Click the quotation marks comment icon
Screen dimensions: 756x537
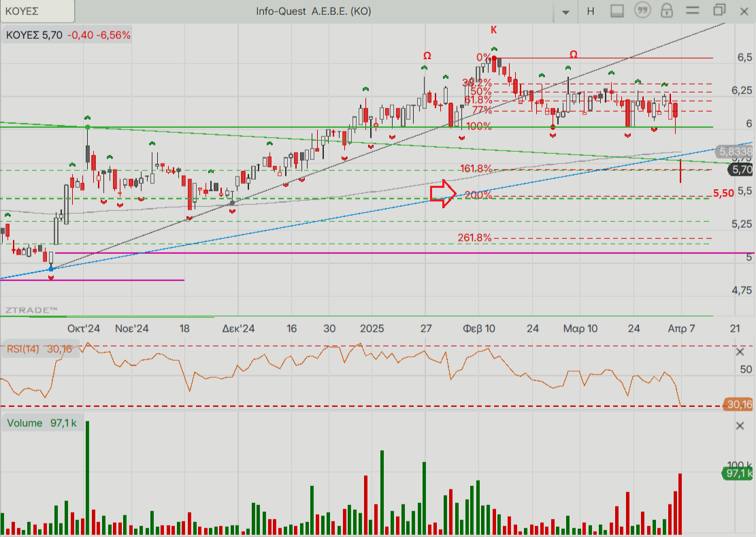(642, 11)
